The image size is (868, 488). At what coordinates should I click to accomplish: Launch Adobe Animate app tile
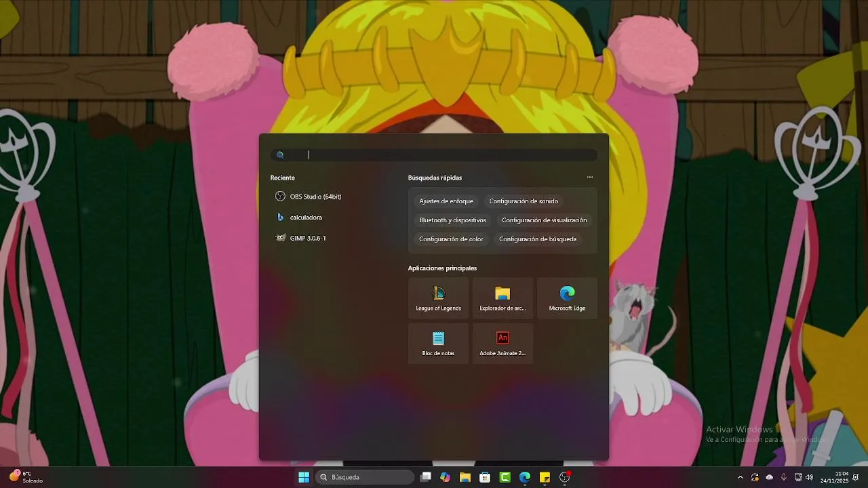point(502,343)
